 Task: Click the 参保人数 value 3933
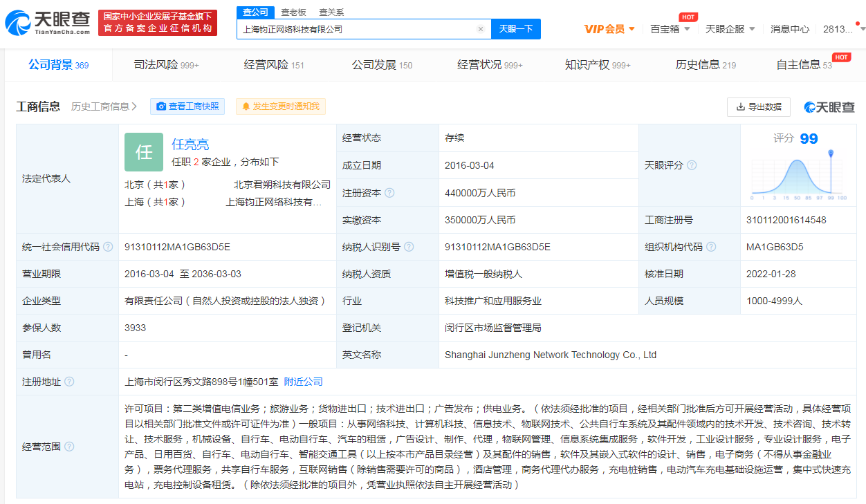point(136,328)
